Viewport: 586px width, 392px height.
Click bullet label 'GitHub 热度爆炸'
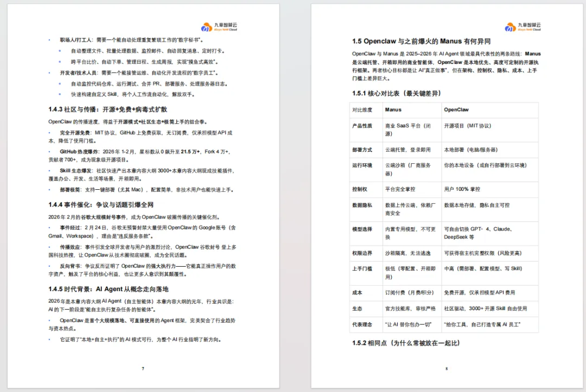tap(79, 152)
